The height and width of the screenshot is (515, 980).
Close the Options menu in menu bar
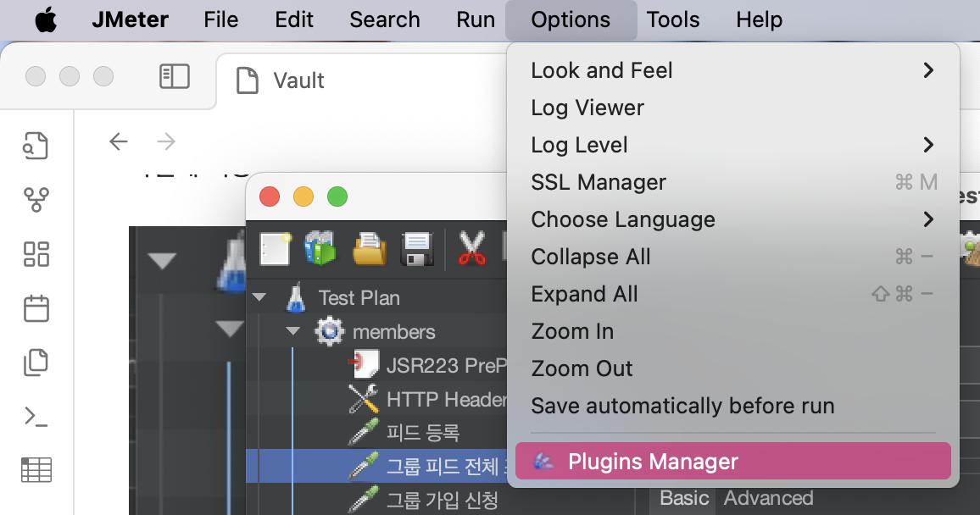pyautogui.click(x=571, y=20)
